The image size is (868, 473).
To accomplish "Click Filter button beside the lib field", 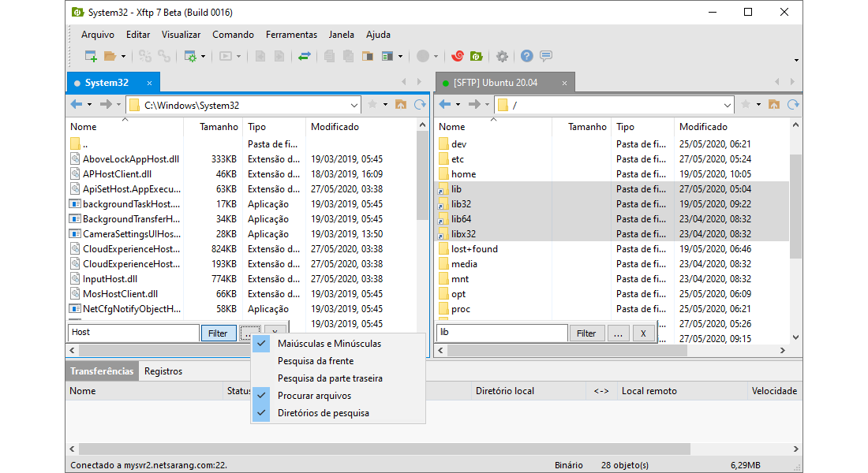I will pyautogui.click(x=586, y=333).
